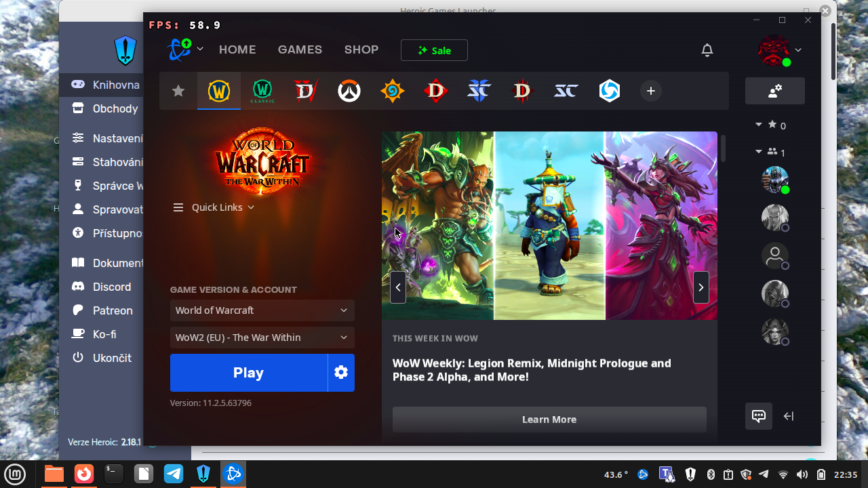The height and width of the screenshot is (488, 868).
Task: Open the Hearthstone game icon
Action: pyautogui.click(x=393, y=91)
